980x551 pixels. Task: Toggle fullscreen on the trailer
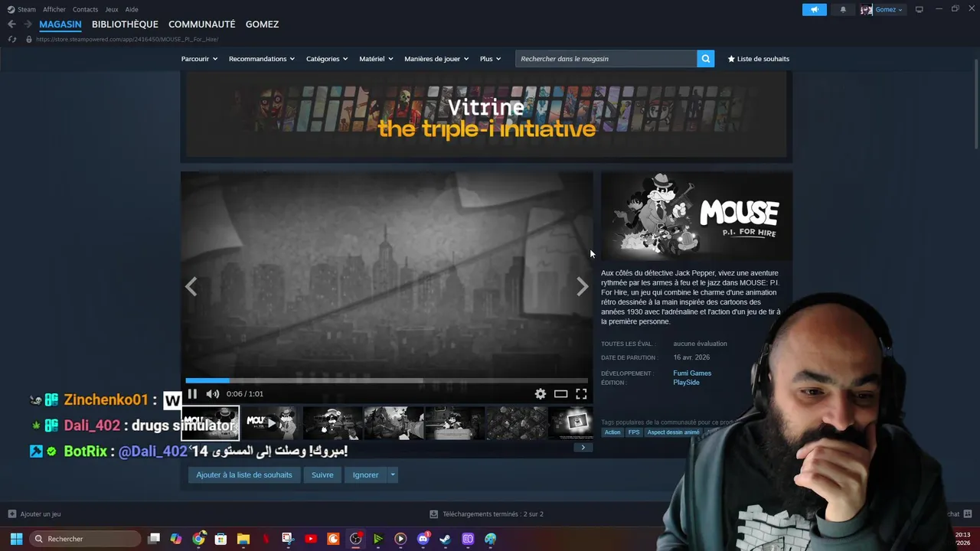(x=581, y=394)
